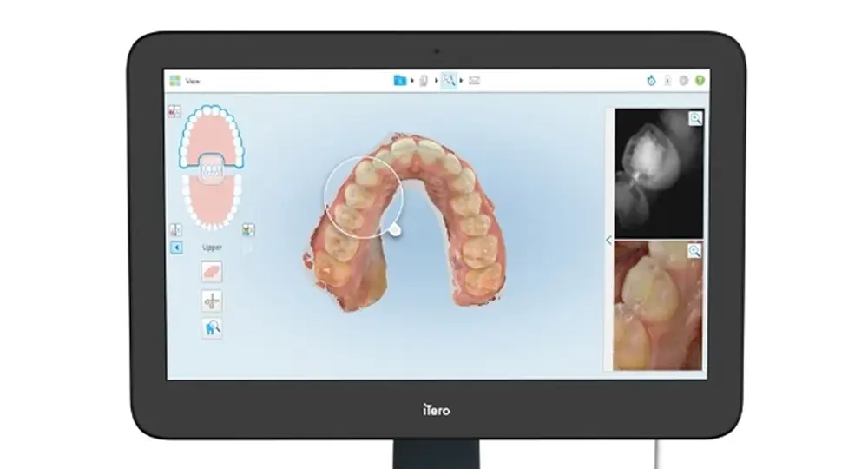The image size is (868, 469).
Task: Toggle the icon at top-left of jaw diagram
Action: tap(174, 112)
